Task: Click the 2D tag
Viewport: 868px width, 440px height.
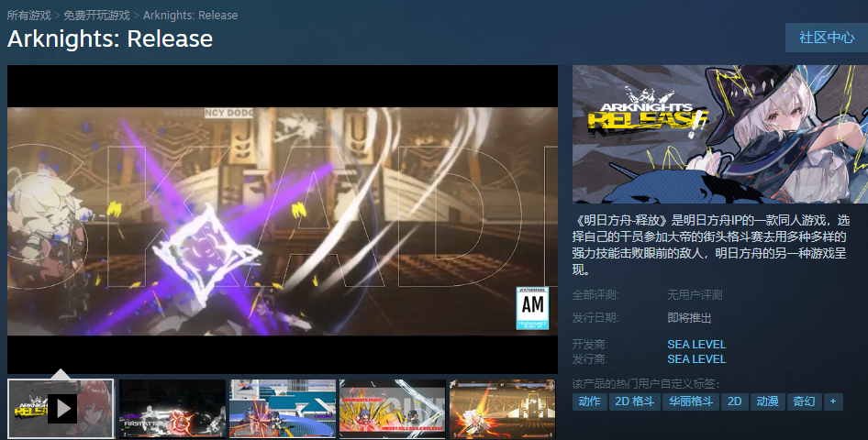Action: coord(735,401)
